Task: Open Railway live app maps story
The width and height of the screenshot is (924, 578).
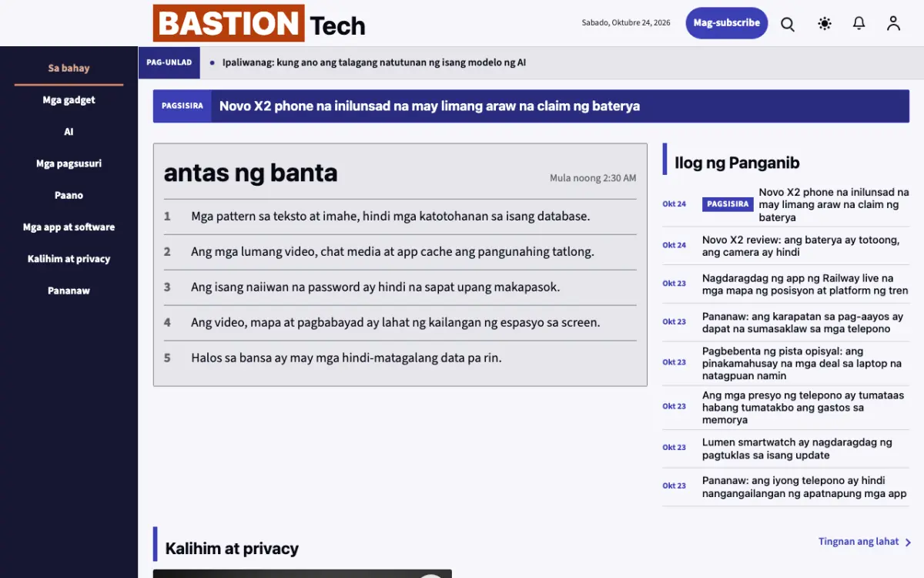Action: (x=805, y=284)
